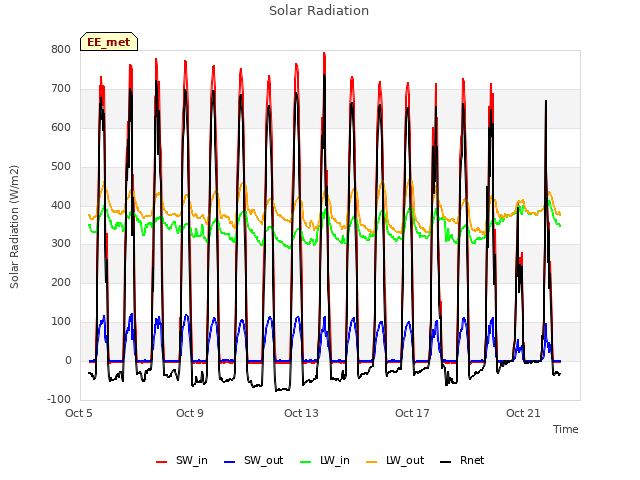Click the 500 y-axis tick label
The height and width of the screenshot is (480, 640).
[61, 166]
